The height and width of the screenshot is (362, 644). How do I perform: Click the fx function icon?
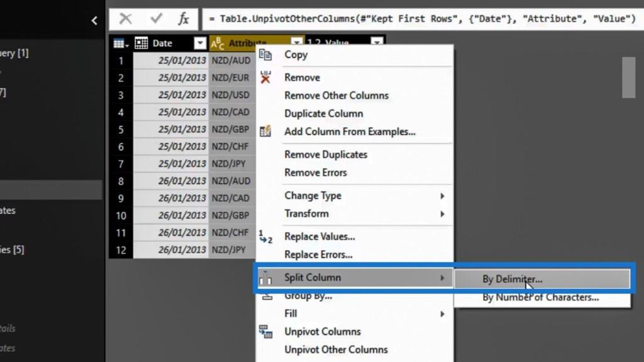[183, 18]
